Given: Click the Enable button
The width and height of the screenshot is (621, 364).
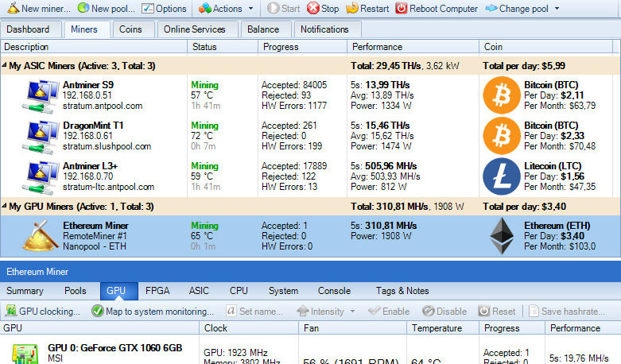Looking at the screenshot, I should tap(389, 312).
